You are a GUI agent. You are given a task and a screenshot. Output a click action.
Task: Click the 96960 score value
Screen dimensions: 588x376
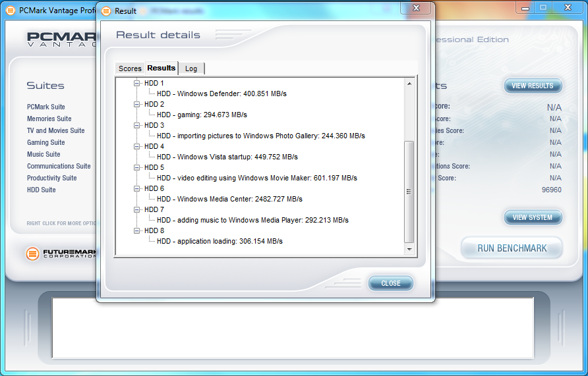click(552, 190)
